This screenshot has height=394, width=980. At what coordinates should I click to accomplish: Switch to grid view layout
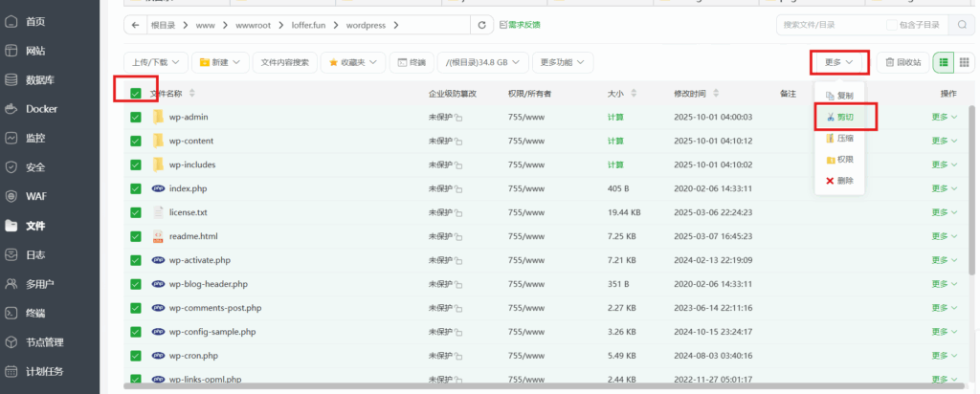(964, 62)
